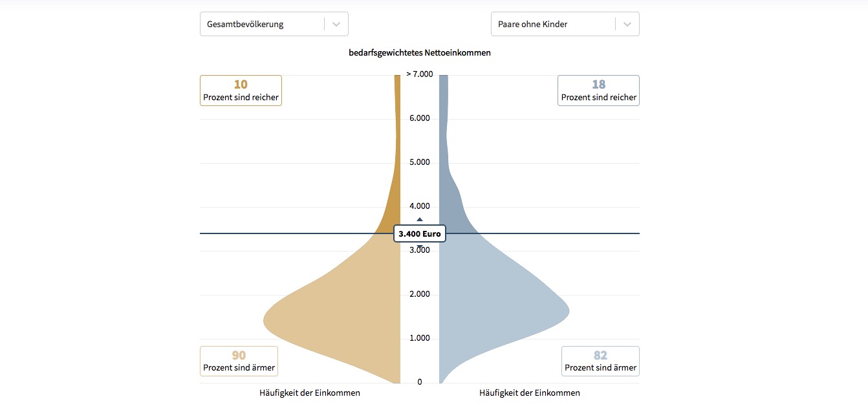Click the 5.000 axis tick label
The height and width of the screenshot is (410, 868).
click(419, 162)
